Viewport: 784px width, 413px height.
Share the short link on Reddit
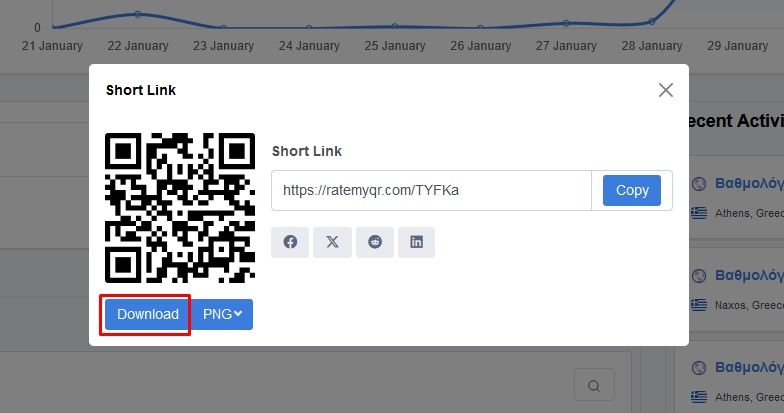[375, 242]
